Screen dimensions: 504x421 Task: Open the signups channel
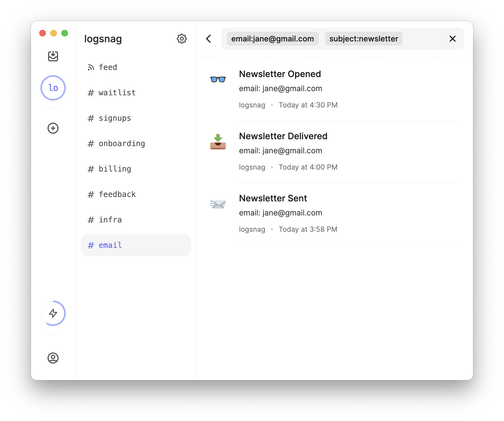[136, 118]
